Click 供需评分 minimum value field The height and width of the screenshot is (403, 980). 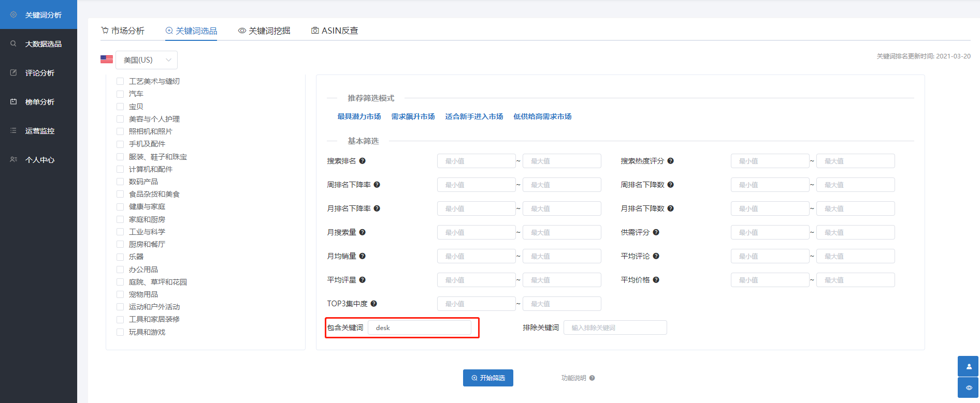click(x=770, y=232)
